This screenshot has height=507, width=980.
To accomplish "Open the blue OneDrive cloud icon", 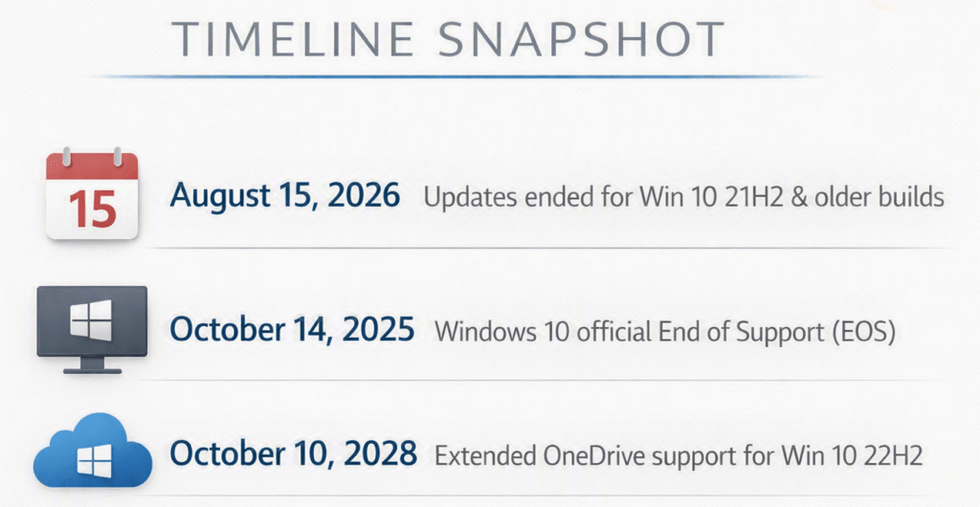I will (92, 450).
